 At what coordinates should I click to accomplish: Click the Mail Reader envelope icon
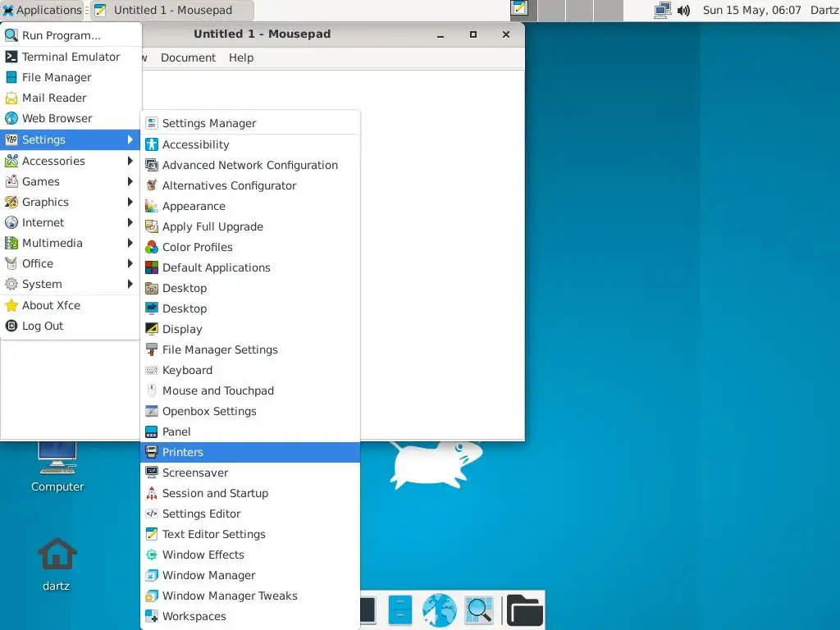click(11, 98)
